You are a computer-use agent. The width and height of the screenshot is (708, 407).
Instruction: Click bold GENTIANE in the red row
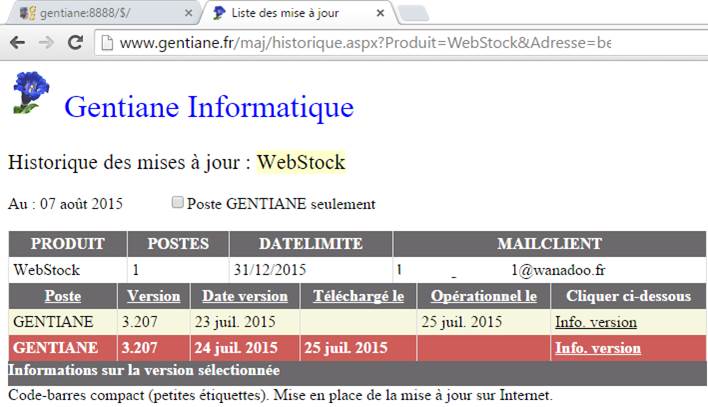point(56,348)
